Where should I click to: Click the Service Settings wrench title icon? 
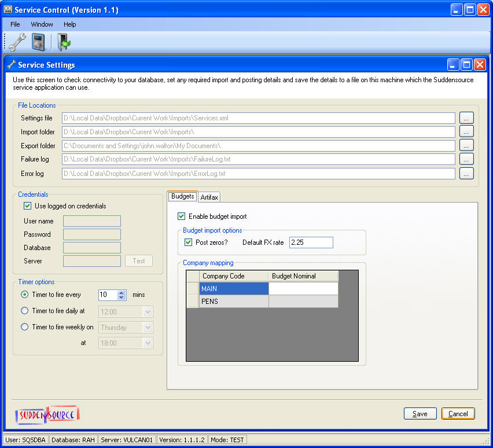click(12, 64)
